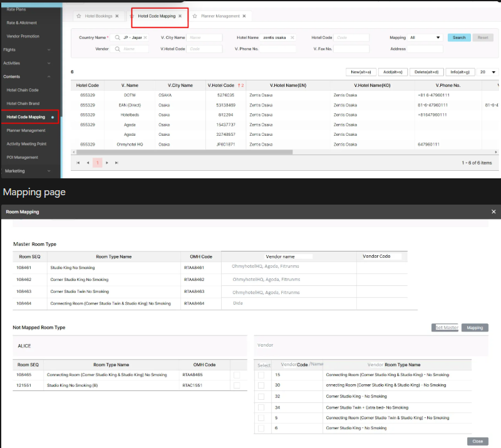Clear the zentis osaka Hotel Name filter
The width and height of the screenshot is (501, 448).
tap(292, 38)
